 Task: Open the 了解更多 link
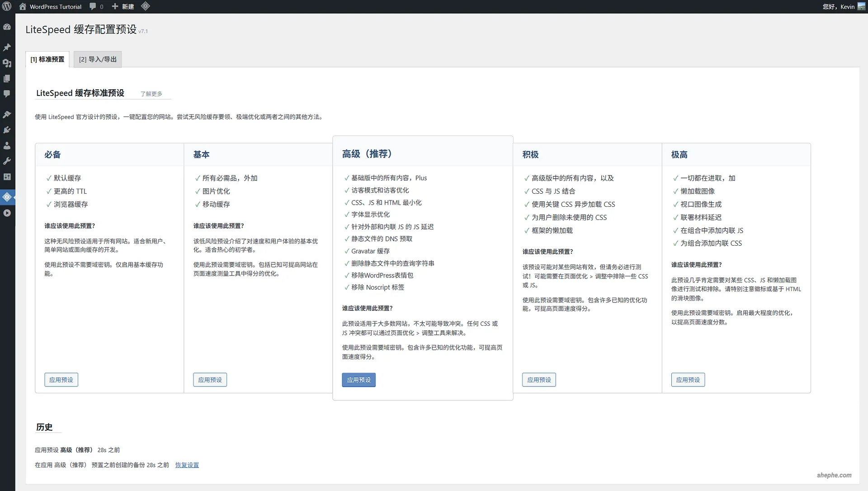click(151, 94)
